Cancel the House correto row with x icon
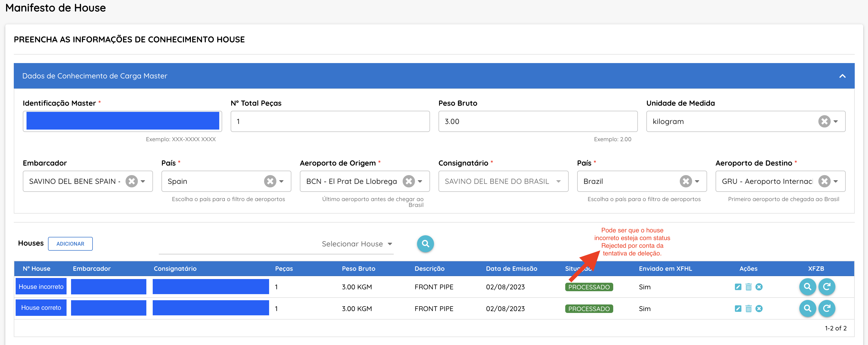Screen dimensions: 868x345 (x=759, y=309)
